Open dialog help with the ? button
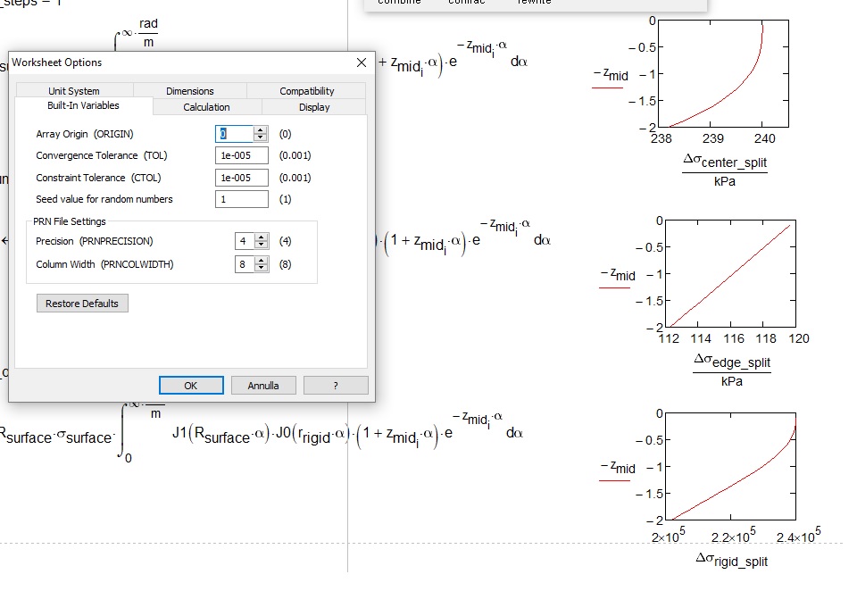This screenshot has height=616, width=857. [336, 385]
